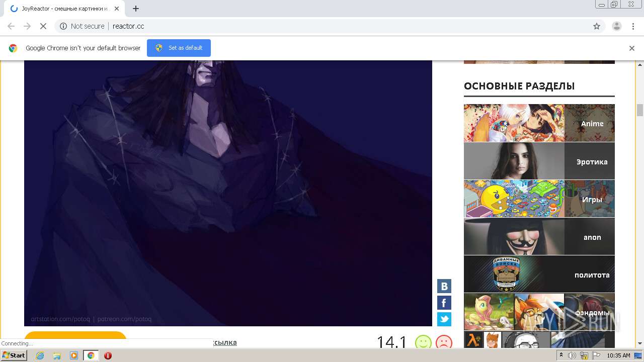Open the Windows Start menu
Image resolution: width=644 pixels, height=362 pixels.
coord(14,355)
